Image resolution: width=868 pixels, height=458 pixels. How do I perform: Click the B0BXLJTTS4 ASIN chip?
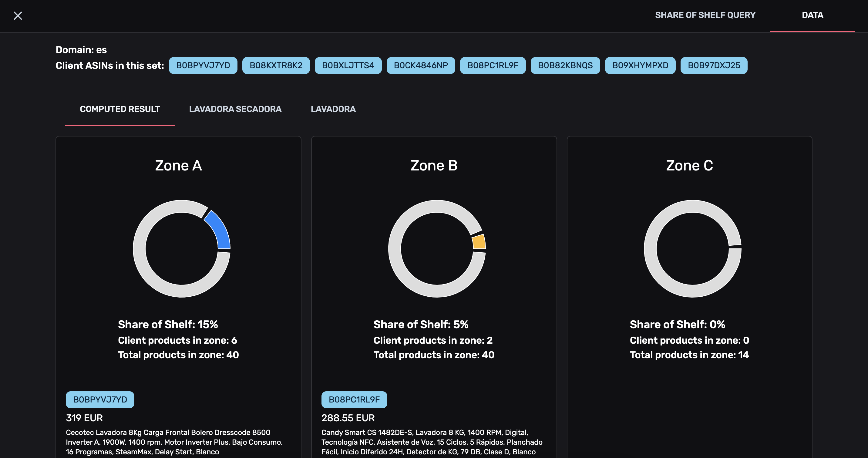click(348, 65)
